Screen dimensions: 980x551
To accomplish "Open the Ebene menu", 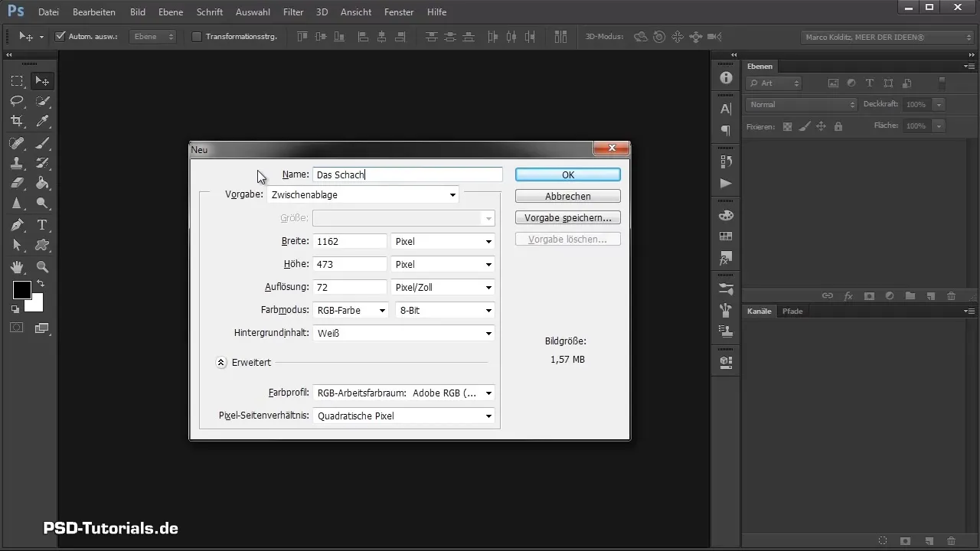I will (x=171, y=12).
